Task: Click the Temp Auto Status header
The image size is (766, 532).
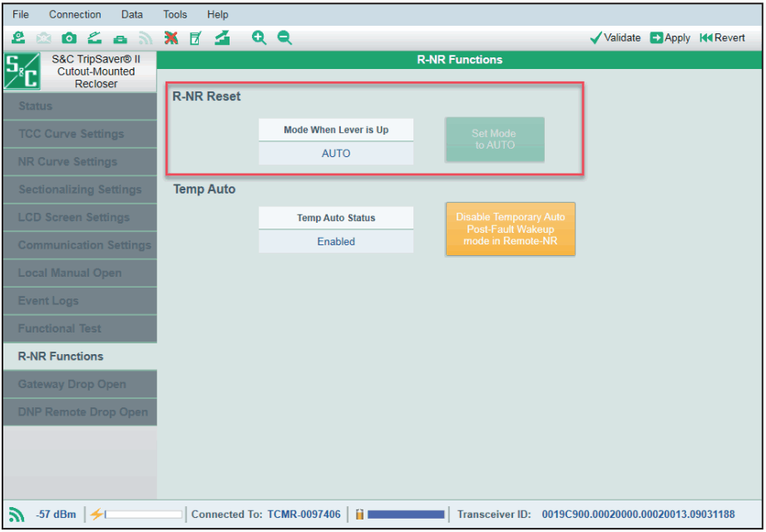Action: pyautogui.click(x=336, y=218)
